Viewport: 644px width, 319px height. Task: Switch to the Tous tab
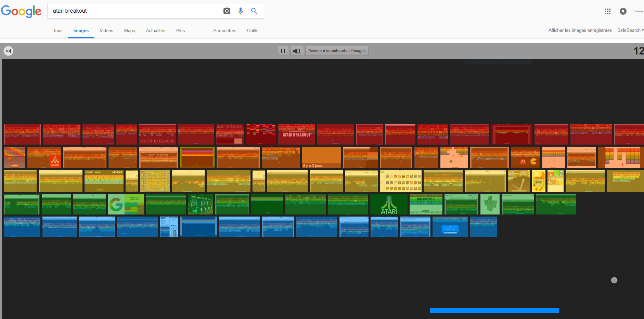(x=58, y=30)
